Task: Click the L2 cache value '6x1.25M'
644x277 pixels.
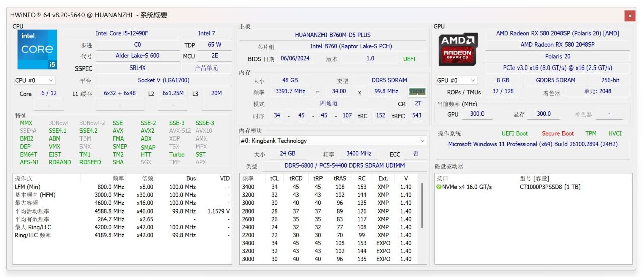Action: 173,93
